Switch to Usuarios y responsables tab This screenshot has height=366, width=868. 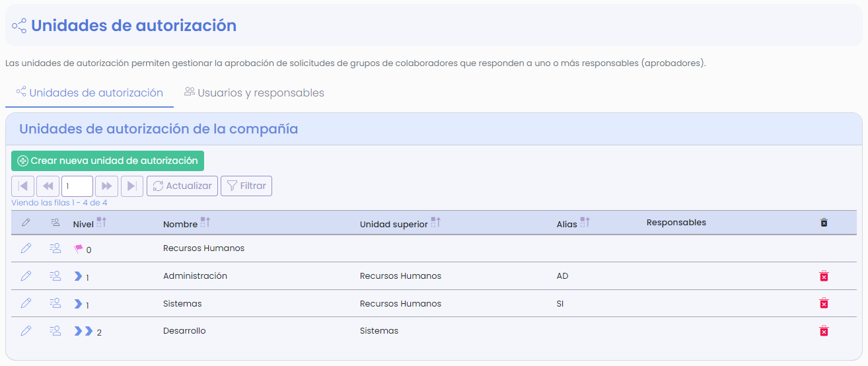(x=254, y=93)
